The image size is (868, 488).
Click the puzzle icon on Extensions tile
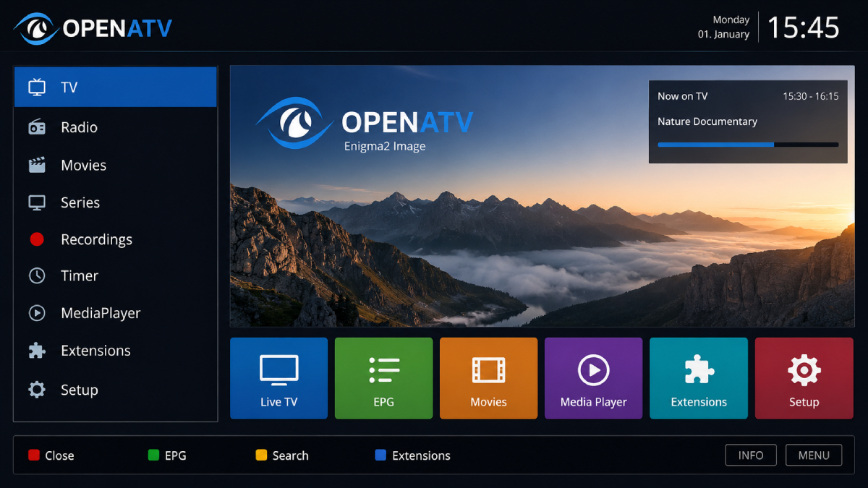(x=699, y=369)
